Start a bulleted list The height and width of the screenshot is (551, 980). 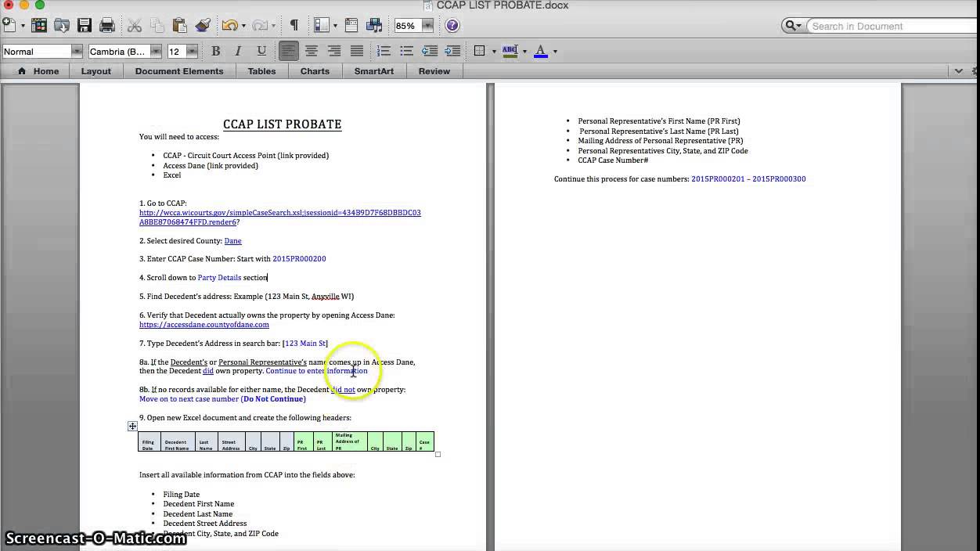click(x=406, y=51)
